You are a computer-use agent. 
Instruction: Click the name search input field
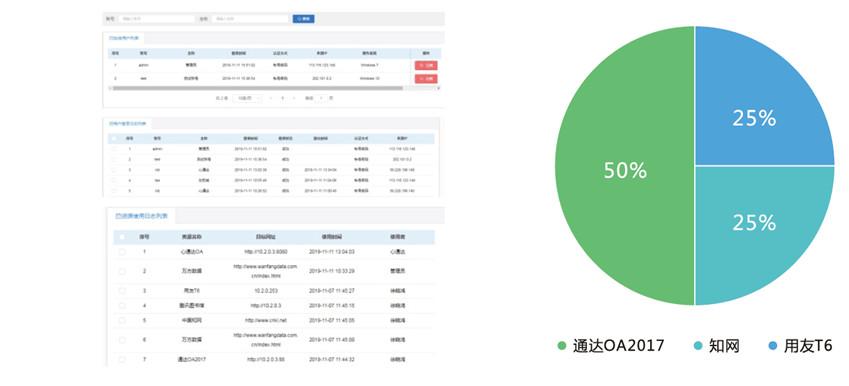pyautogui.click(x=250, y=18)
